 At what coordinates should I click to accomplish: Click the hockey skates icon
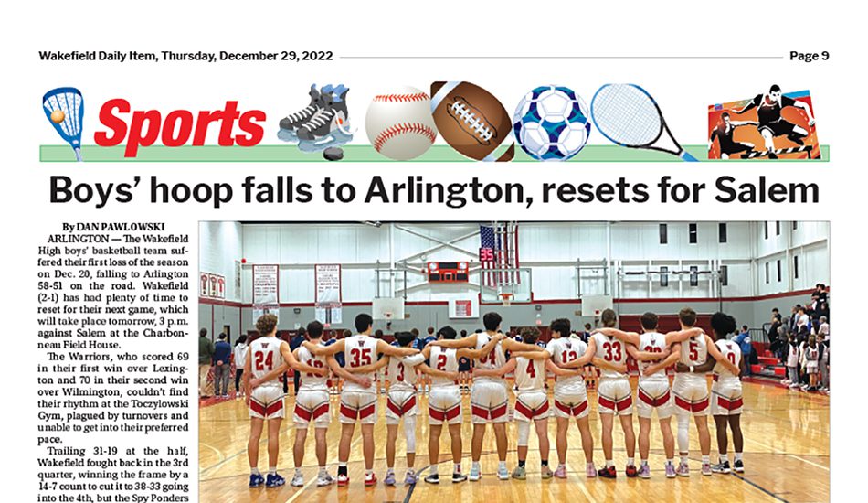315,117
